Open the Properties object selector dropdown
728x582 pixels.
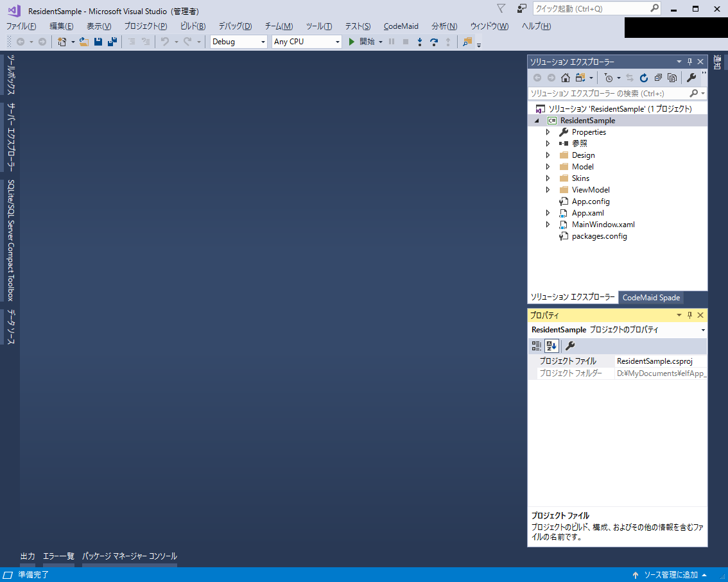[703, 330]
